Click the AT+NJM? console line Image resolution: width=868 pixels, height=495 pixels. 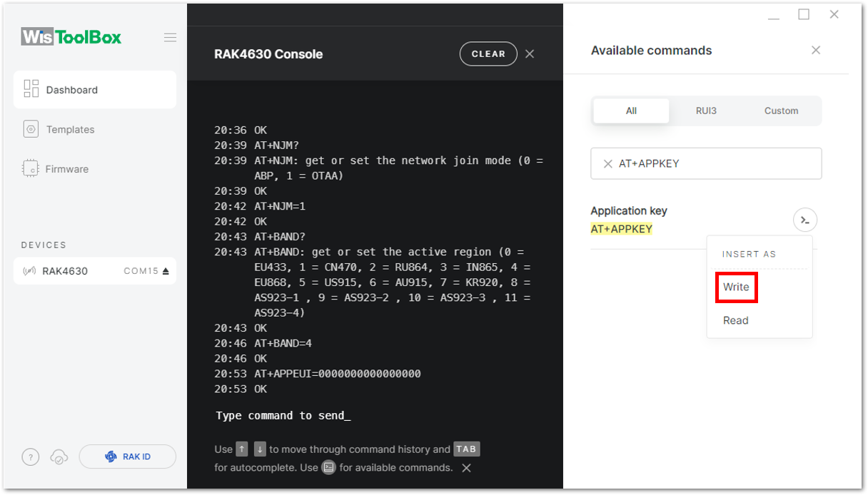277,146
